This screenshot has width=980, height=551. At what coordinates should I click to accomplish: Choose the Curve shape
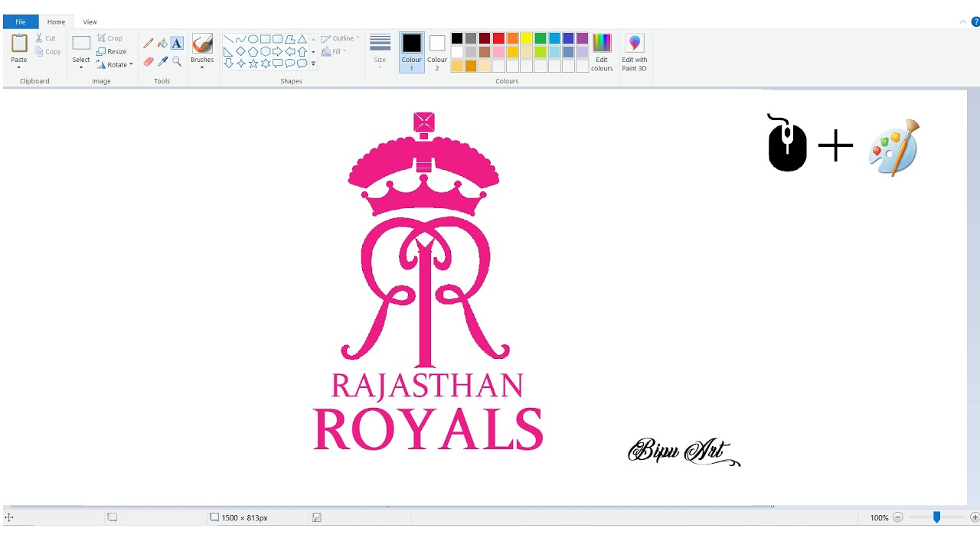click(x=240, y=39)
